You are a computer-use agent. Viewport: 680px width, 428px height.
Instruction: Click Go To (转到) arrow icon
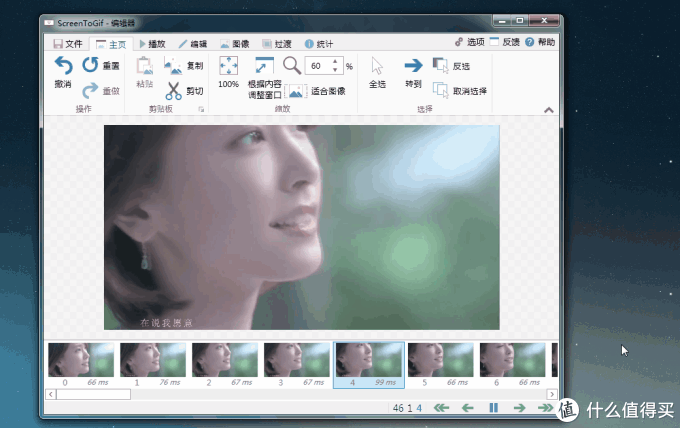click(x=413, y=65)
